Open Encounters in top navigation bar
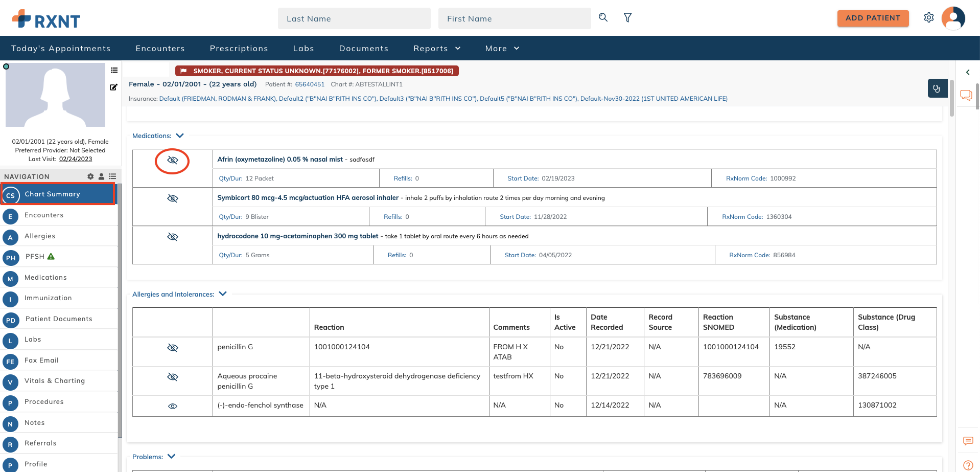Viewport: 980px width, 472px height. point(160,48)
